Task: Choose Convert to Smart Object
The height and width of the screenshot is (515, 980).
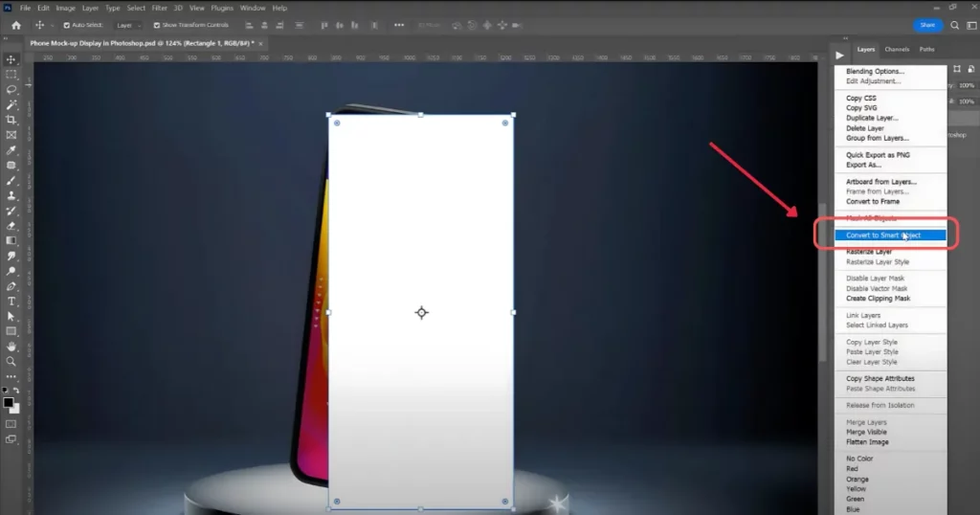Action: point(890,235)
